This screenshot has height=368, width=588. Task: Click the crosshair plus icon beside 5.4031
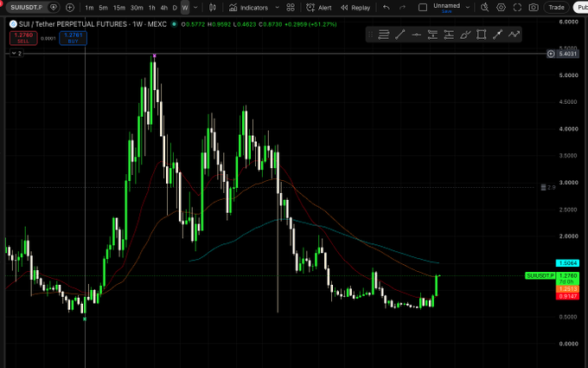(x=551, y=54)
